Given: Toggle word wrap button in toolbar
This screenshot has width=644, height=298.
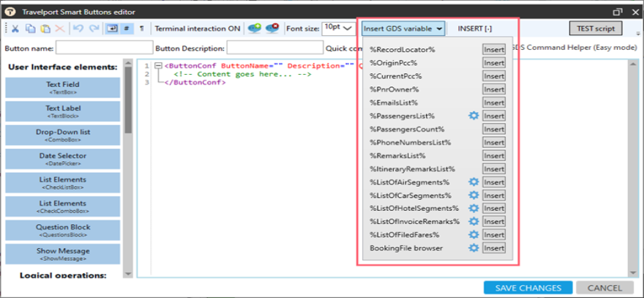Looking at the screenshot, I should [113, 29].
